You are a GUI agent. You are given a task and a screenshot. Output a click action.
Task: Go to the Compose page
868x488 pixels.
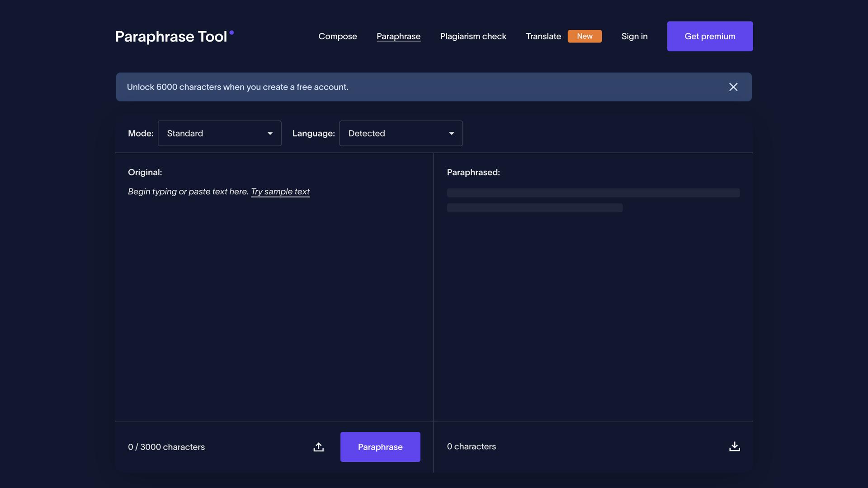pyautogui.click(x=337, y=36)
